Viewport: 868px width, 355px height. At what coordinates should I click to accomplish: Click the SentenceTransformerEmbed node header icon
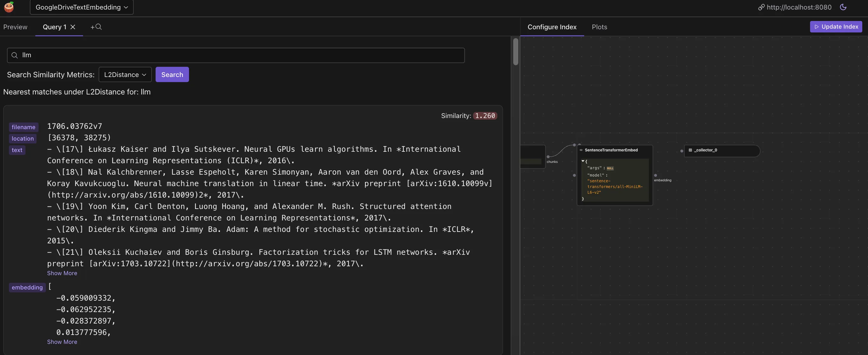point(582,150)
